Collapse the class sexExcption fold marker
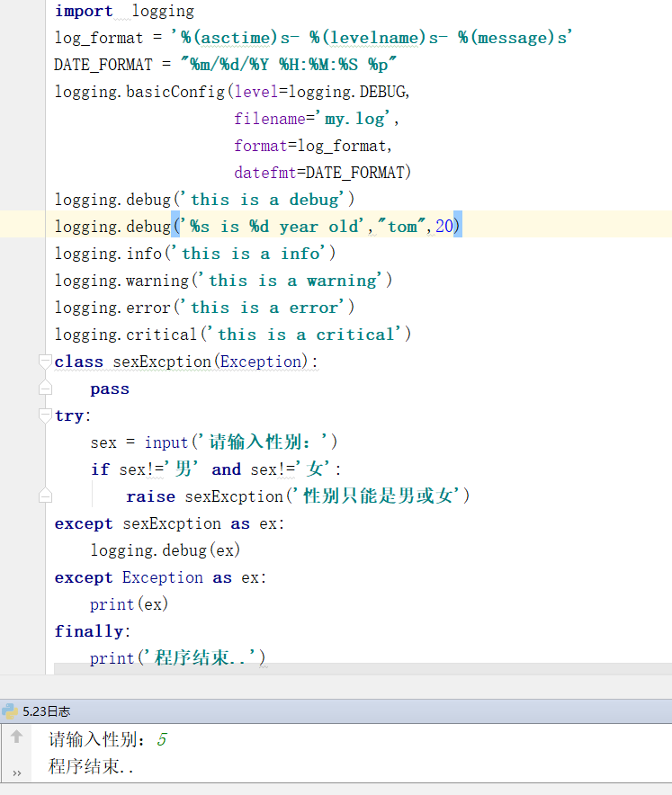This screenshot has height=795, width=672. pyautogui.click(x=45, y=362)
